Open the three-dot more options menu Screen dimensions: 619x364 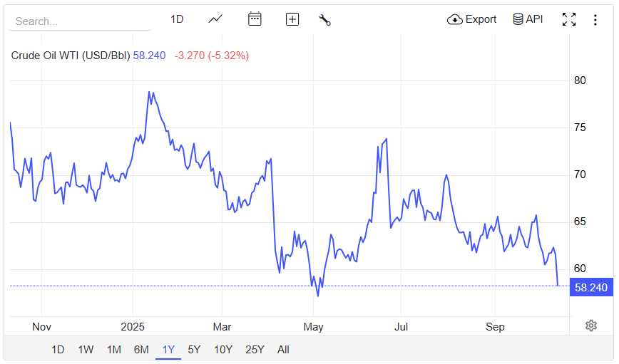pos(595,19)
